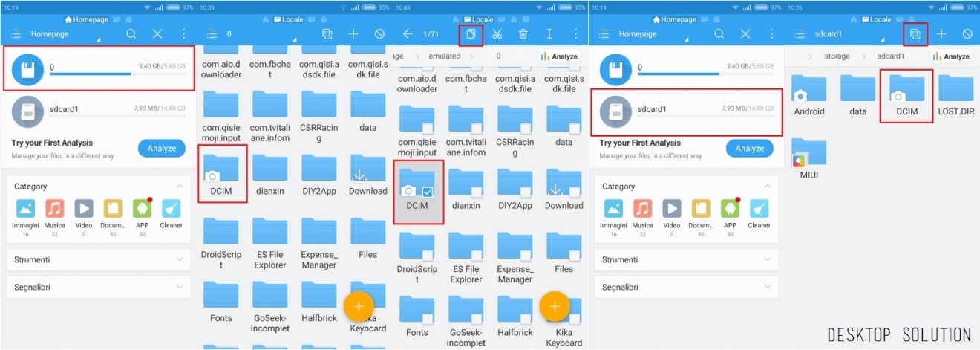Tap Analyze button on right Homepage screen
The image size is (980, 350).
[x=749, y=148]
